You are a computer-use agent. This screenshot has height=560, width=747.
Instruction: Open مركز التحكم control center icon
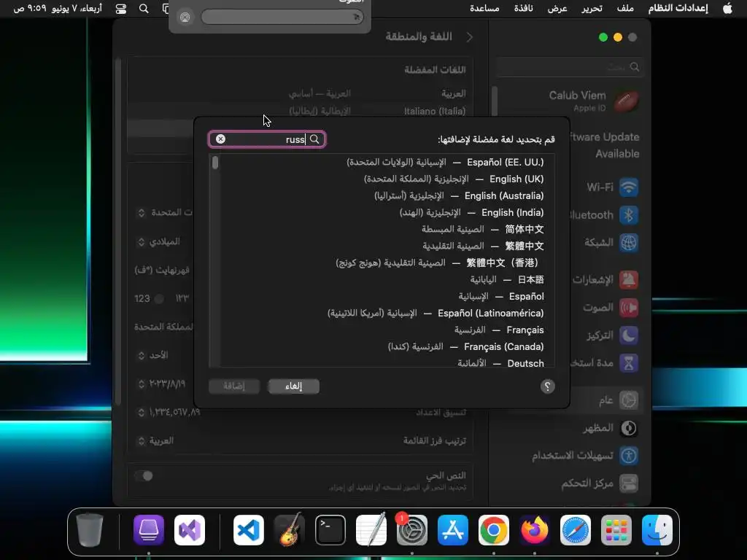(628, 484)
